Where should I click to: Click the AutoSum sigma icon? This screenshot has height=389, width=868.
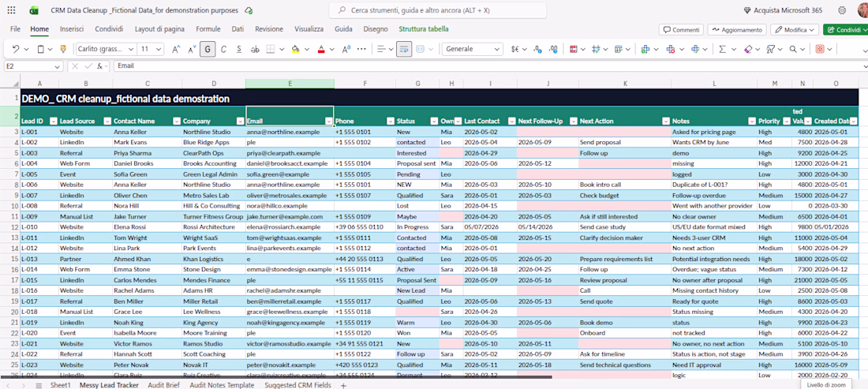(722, 49)
